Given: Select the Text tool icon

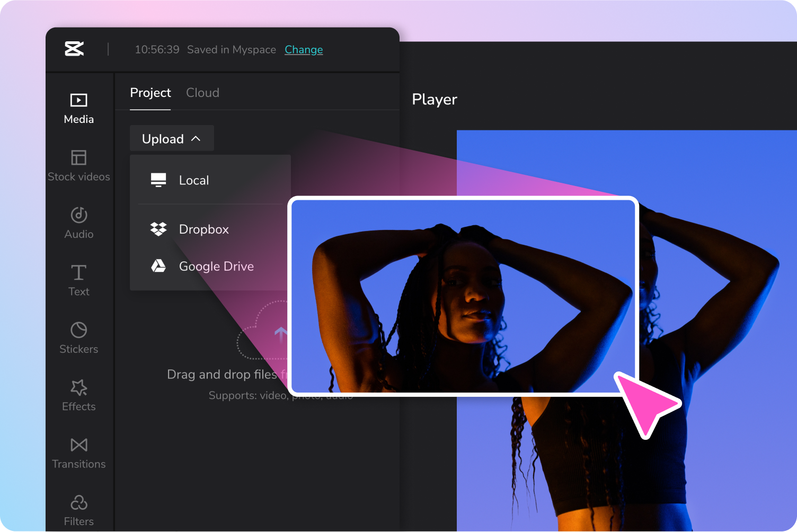Looking at the screenshot, I should point(79,272).
